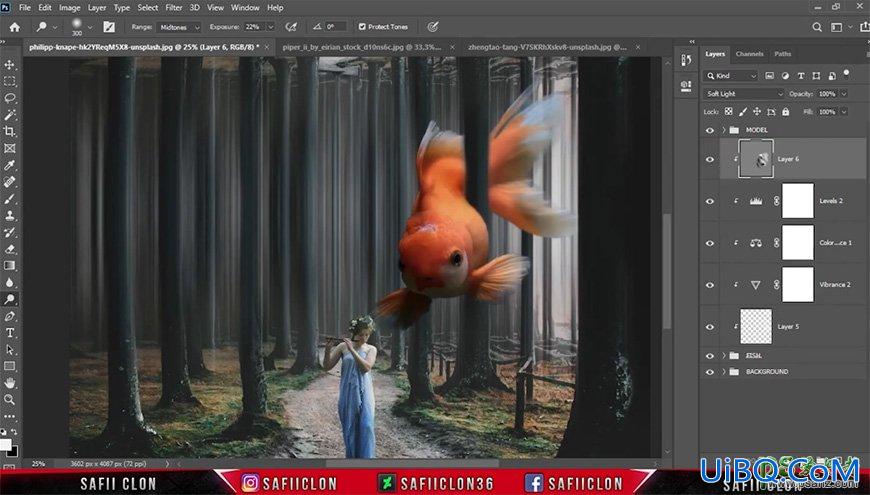Click the Layer 6 thumbnail
The width and height of the screenshot is (870, 495).
click(756, 159)
